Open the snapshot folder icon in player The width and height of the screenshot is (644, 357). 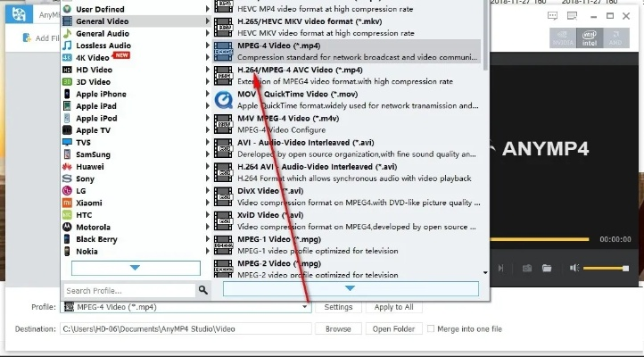pos(546,268)
